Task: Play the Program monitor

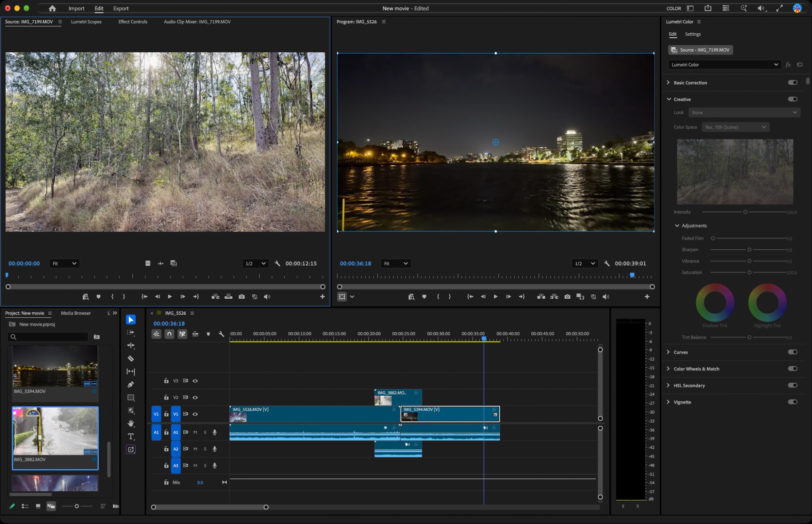Action: coord(496,297)
